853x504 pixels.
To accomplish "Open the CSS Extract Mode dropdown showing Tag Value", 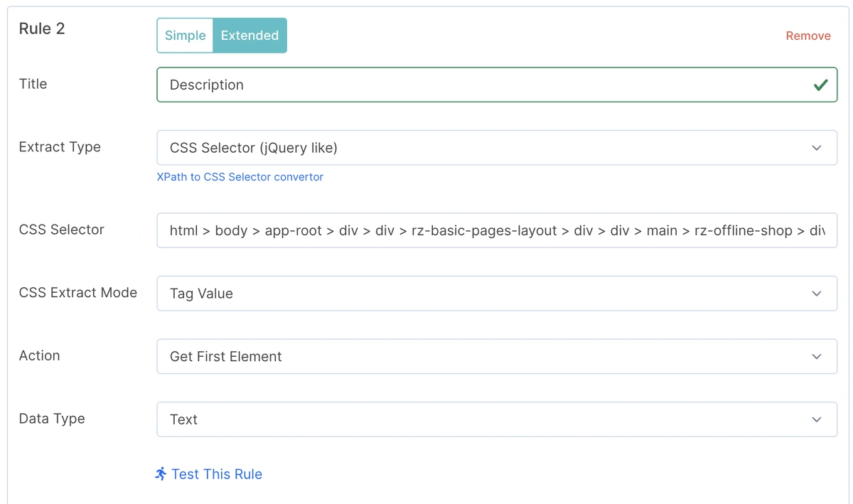I will 496,294.
